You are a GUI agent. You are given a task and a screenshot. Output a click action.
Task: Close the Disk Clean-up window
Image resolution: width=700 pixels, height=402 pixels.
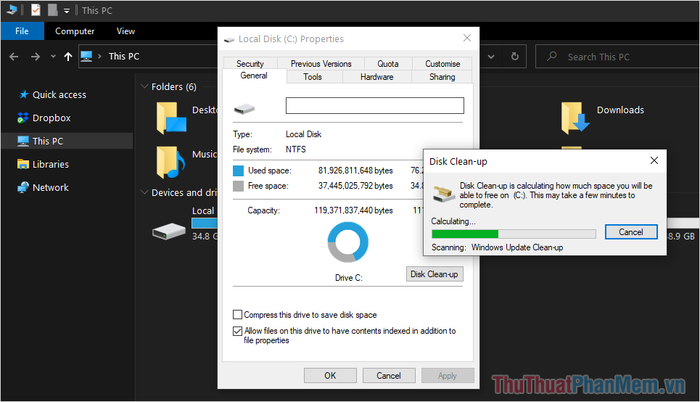pyautogui.click(x=654, y=160)
